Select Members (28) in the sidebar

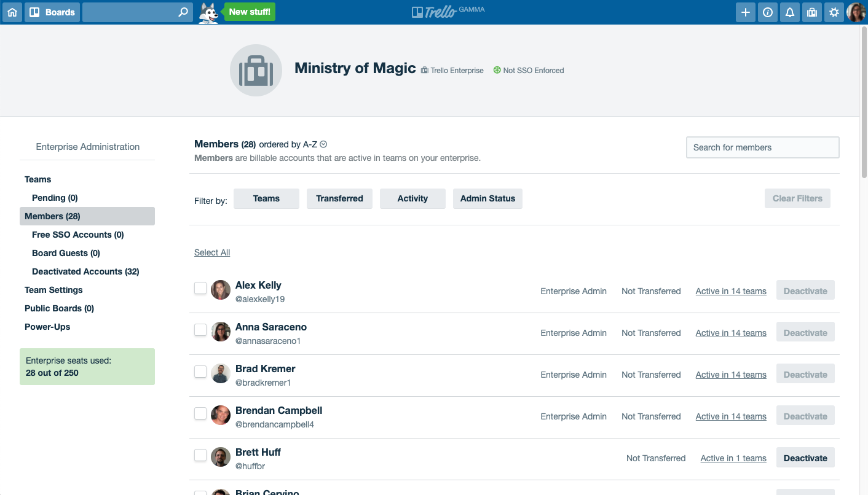click(x=87, y=216)
